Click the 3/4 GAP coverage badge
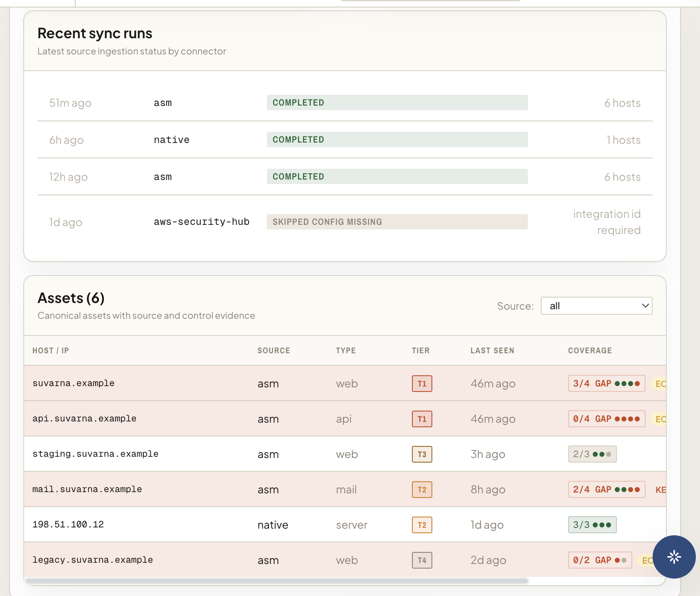This screenshot has width=700, height=596. coord(606,383)
